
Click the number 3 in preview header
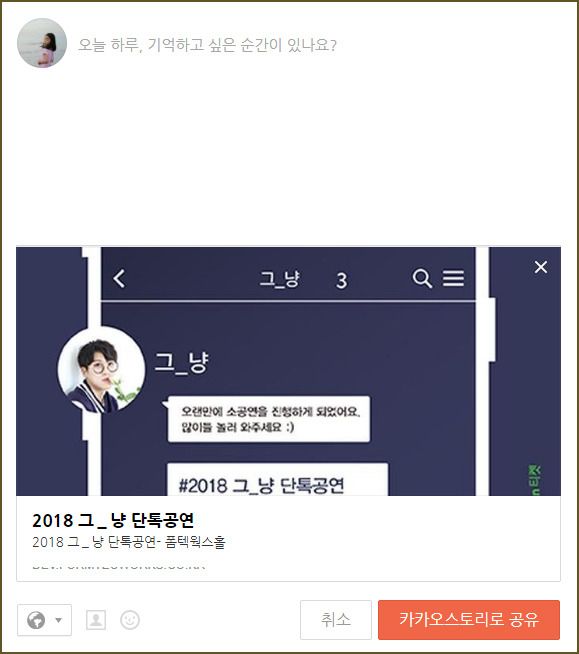(x=342, y=280)
